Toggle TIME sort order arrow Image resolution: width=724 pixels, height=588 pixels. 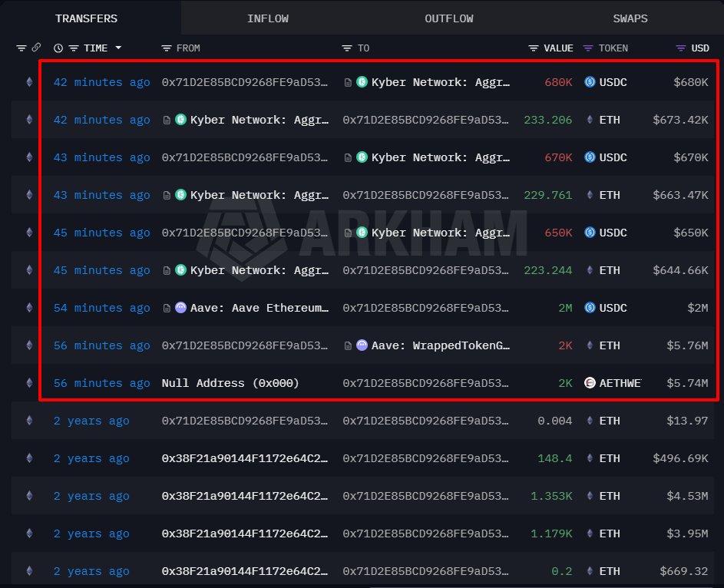point(118,48)
